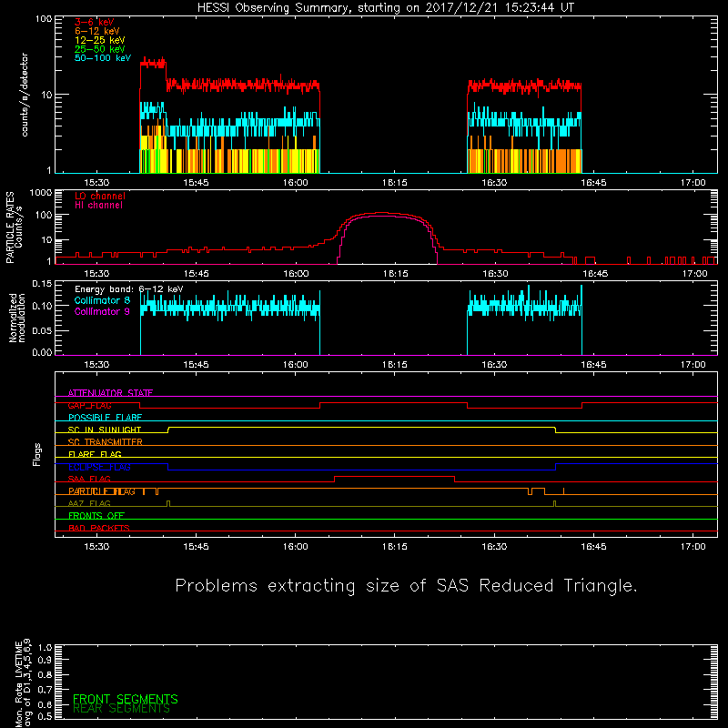Select the orange 6-12 keV legend label in the top panel
This screenshot has height=728, width=728.
pos(97,31)
